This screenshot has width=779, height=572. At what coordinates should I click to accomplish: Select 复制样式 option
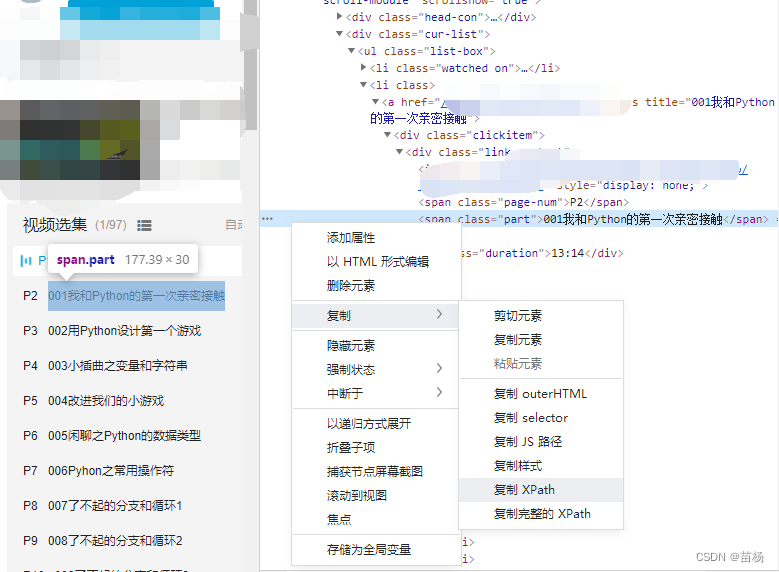click(x=541, y=466)
